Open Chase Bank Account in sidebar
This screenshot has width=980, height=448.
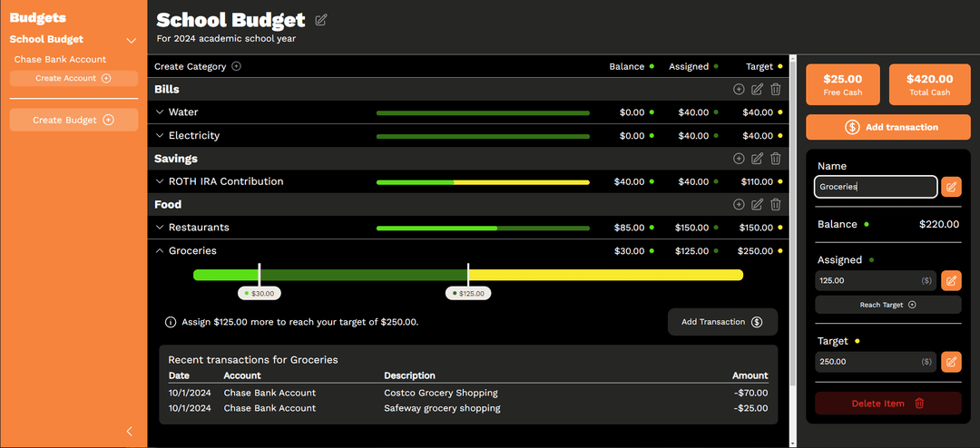[x=60, y=60]
